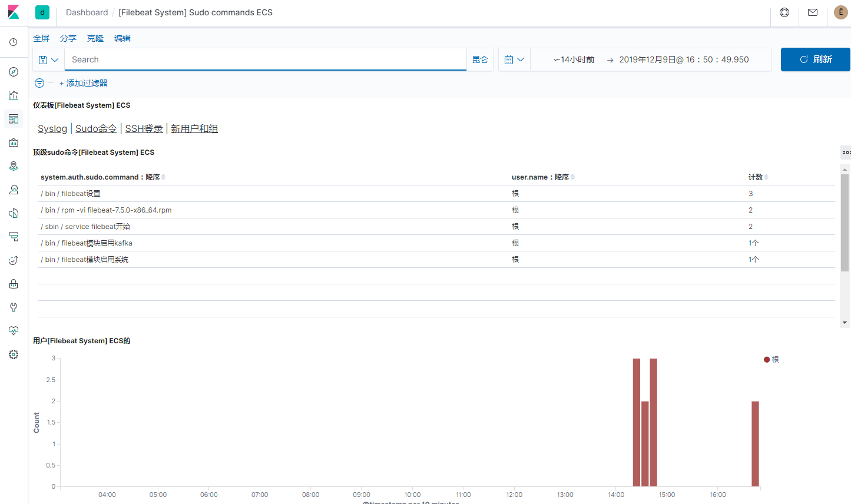The width and height of the screenshot is (851, 504).
Task: Open saved query dropdown
Action: [x=48, y=59]
